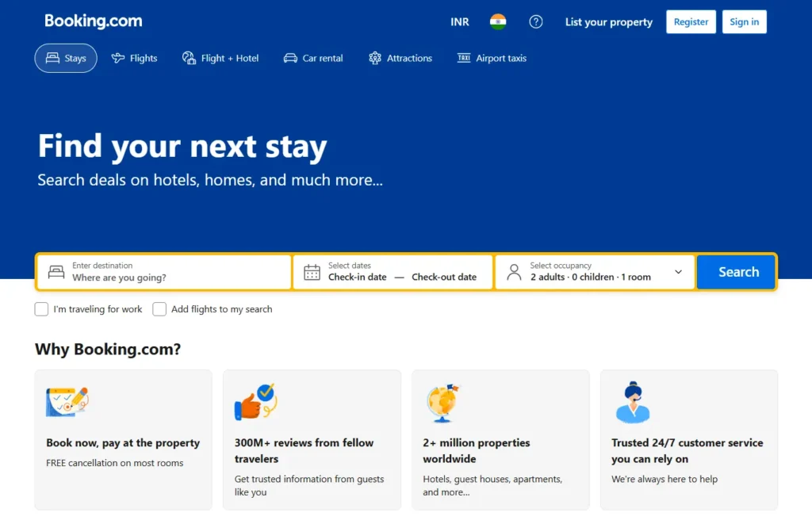The image size is (812, 524).
Task: Click the Register button
Action: coord(691,21)
